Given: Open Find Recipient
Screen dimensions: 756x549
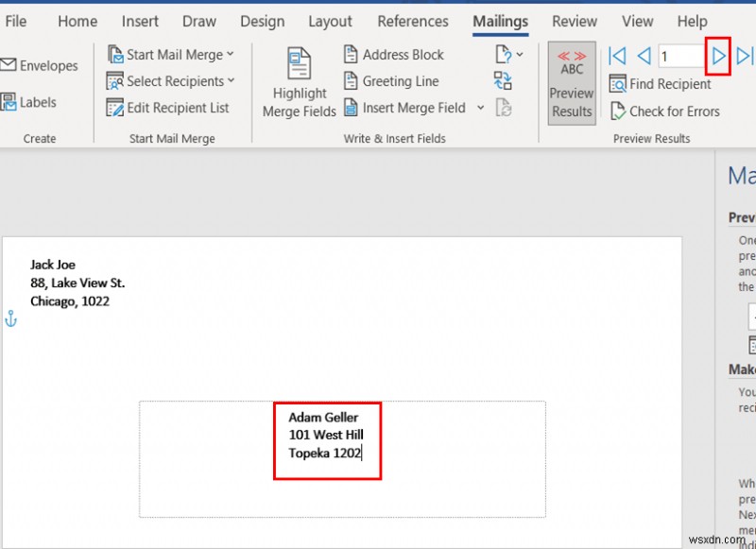Looking at the screenshot, I should pyautogui.click(x=660, y=84).
